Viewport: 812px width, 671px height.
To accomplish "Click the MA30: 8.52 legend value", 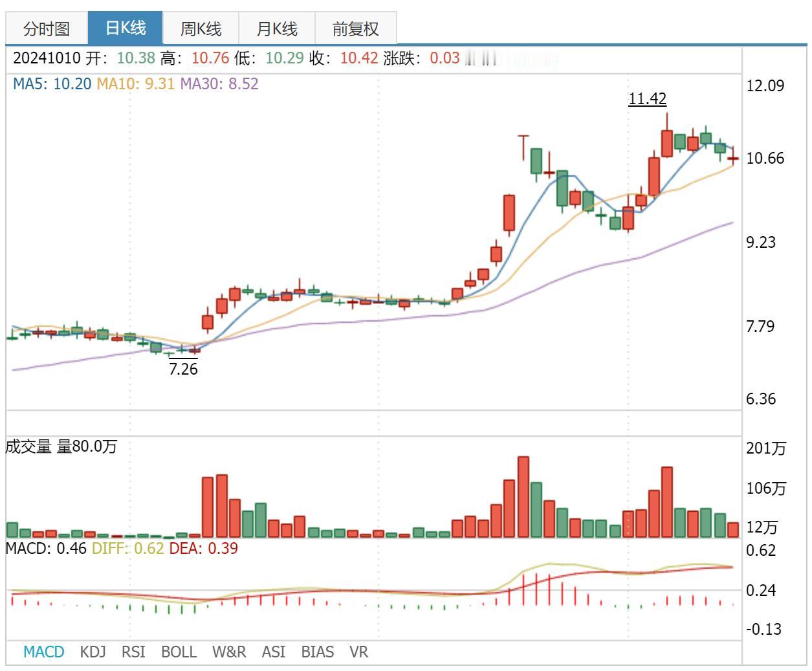I will 219,83.
